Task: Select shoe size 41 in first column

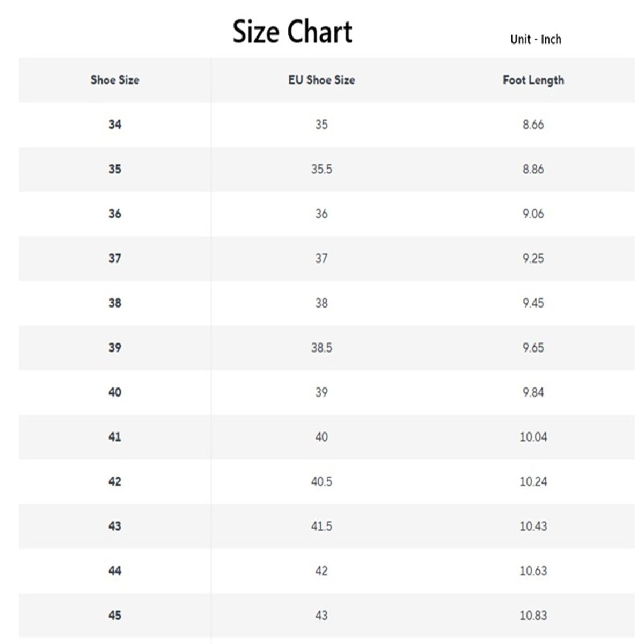Action: tap(115, 437)
